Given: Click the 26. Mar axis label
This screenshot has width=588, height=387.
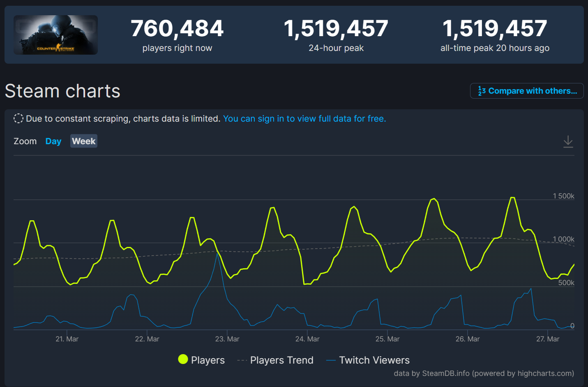Looking at the screenshot, I should 467,339.
